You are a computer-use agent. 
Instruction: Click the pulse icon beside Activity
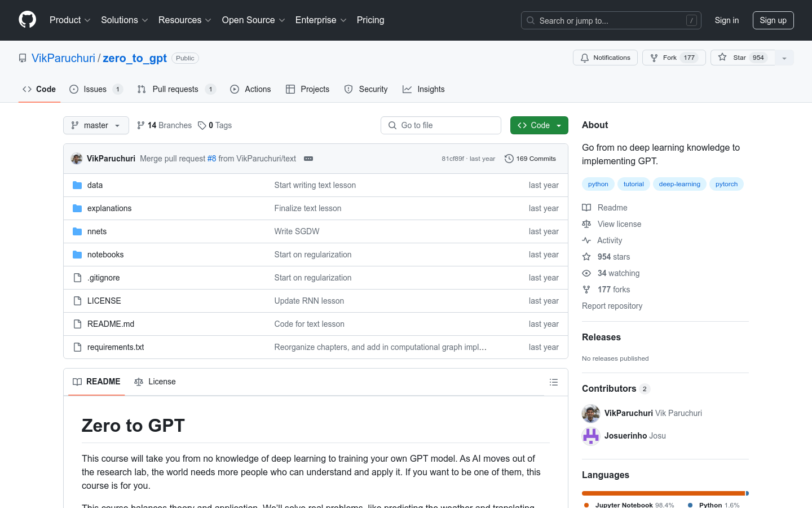[x=586, y=240]
